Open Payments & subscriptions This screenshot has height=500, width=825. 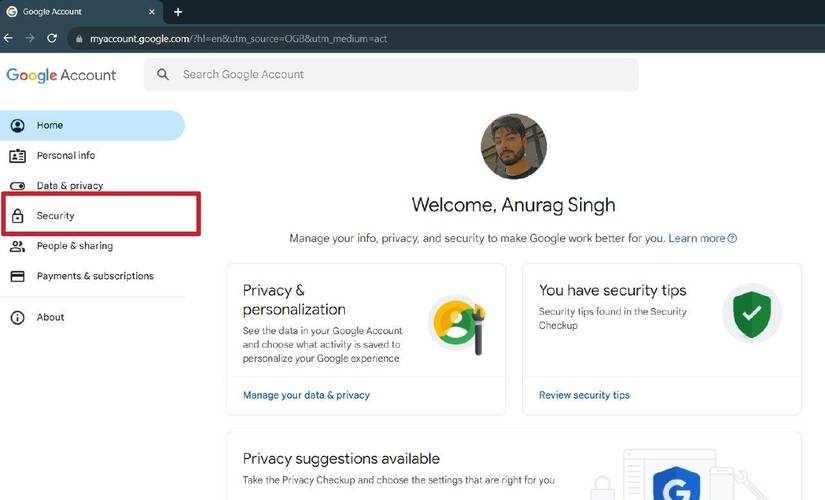point(95,276)
